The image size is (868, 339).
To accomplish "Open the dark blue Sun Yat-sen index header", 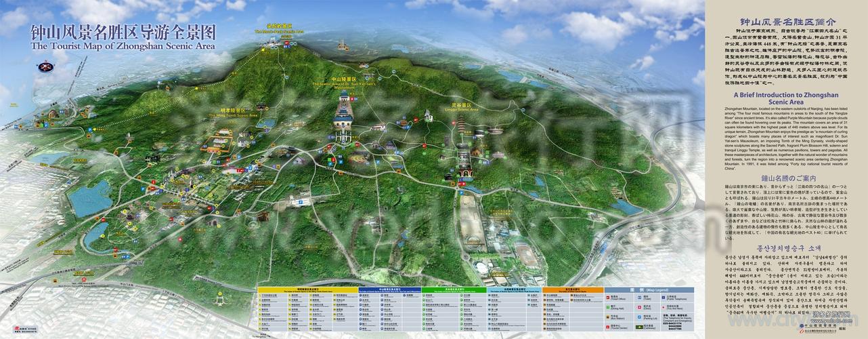I will coord(389,290).
